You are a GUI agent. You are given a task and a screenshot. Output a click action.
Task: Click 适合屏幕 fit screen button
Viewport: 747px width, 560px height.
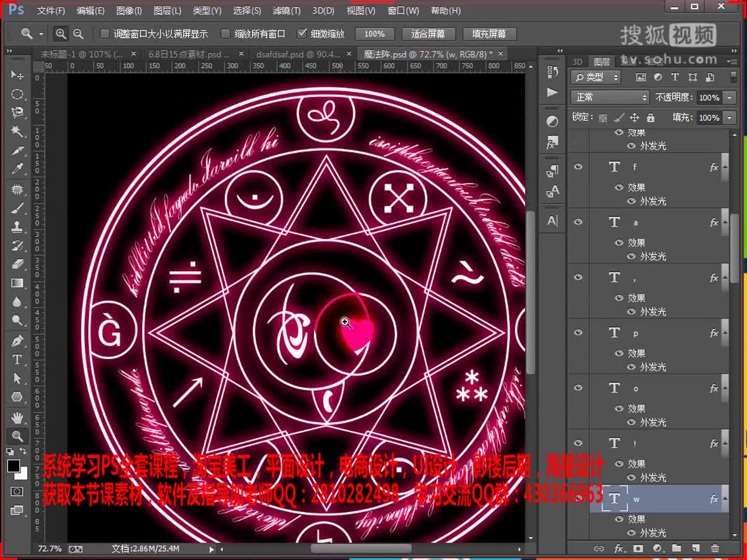point(428,34)
